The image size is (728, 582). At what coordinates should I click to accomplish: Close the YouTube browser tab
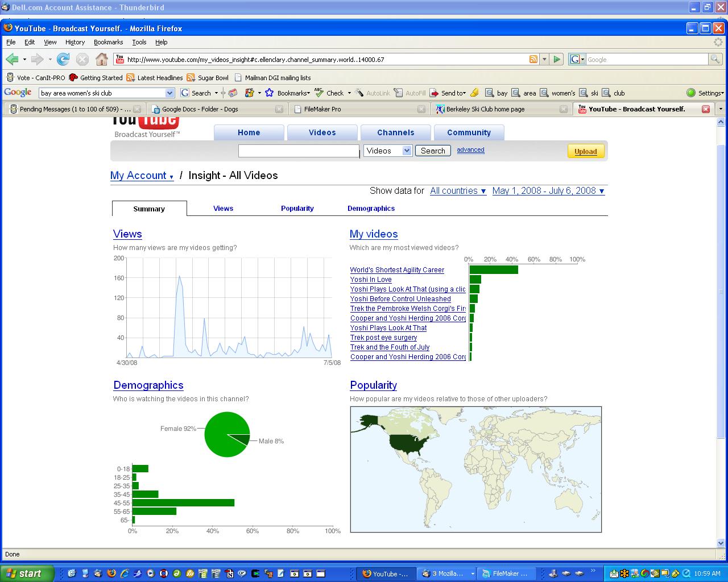click(705, 109)
